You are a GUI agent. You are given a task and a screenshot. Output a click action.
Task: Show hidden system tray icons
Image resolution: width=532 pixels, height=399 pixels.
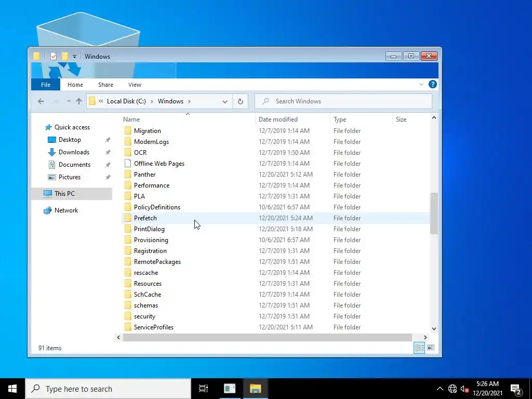(440, 389)
